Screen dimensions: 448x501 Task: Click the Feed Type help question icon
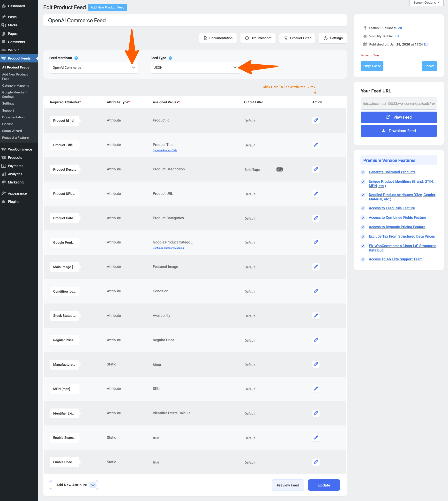[x=170, y=58]
